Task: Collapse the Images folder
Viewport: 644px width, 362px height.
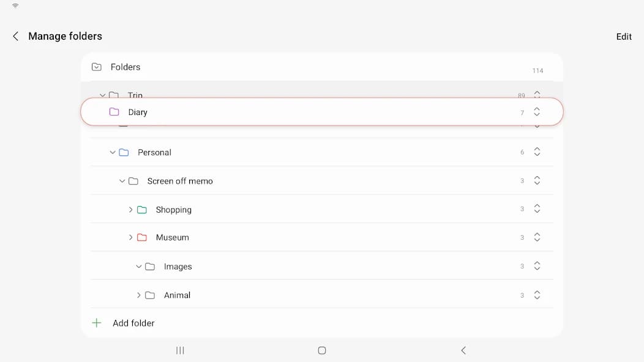Action: click(140, 267)
